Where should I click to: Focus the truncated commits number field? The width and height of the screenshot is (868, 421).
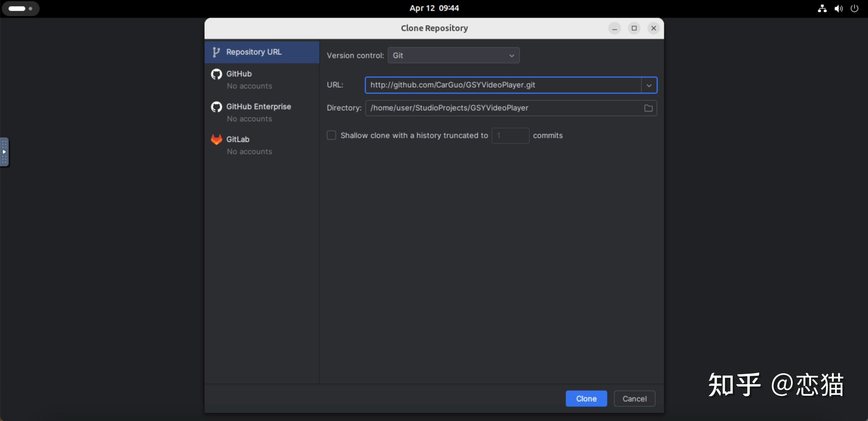pyautogui.click(x=510, y=136)
